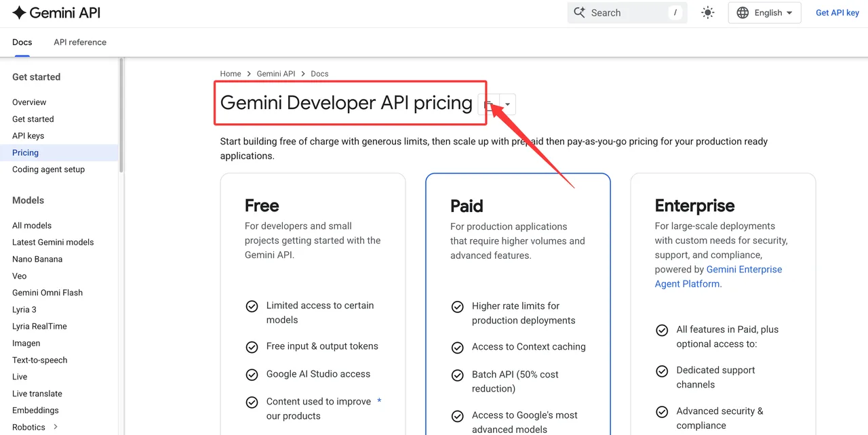
Task: Click the Free plan heading
Action: pos(262,205)
